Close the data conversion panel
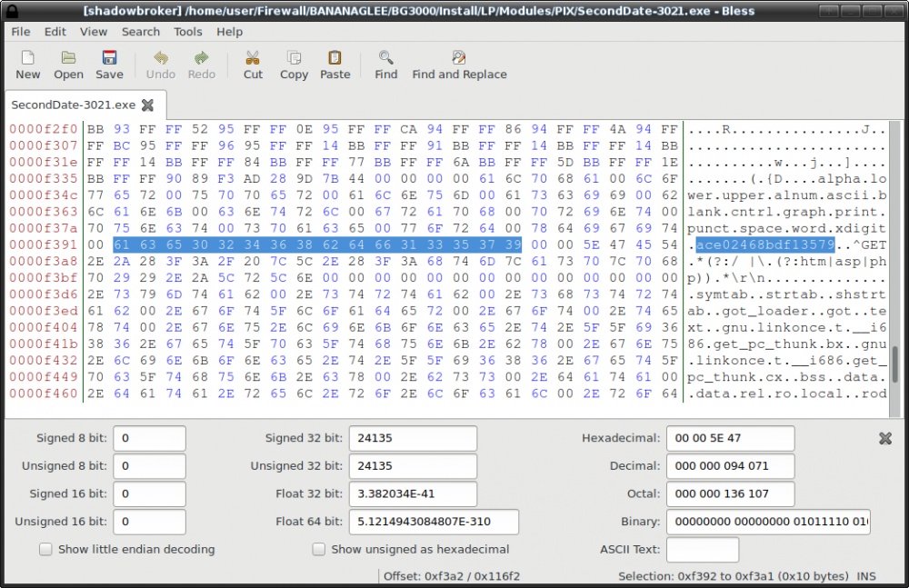 884,438
